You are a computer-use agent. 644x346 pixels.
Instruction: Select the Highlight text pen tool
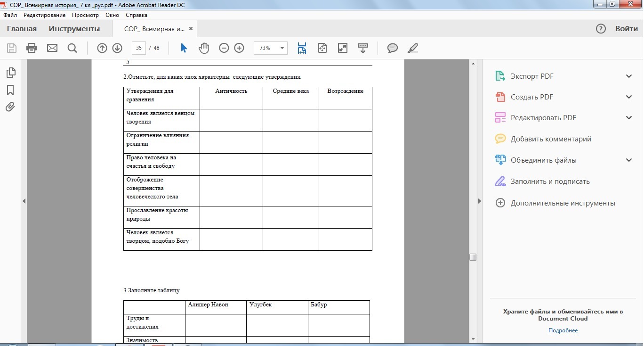[x=413, y=48]
